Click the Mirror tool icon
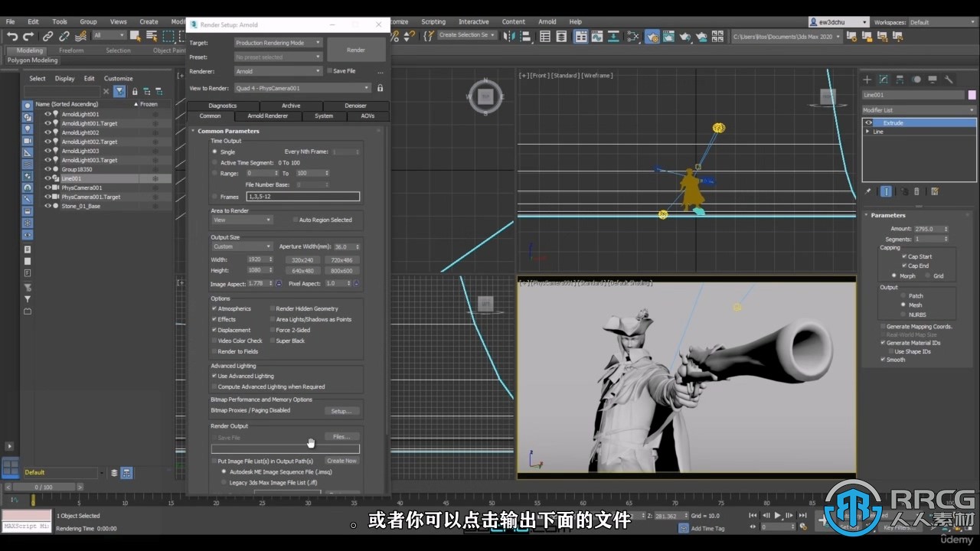 [509, 36]
